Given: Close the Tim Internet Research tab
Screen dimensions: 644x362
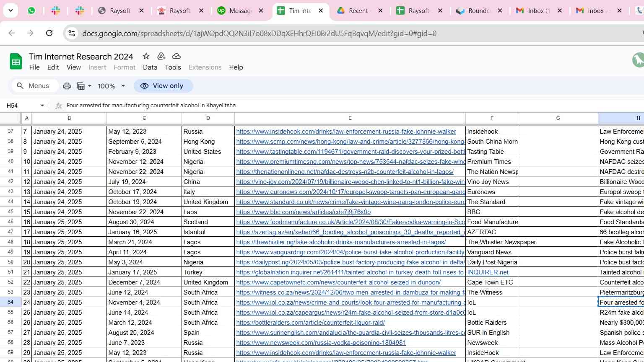Looking at the screenshot, I should 321,10.
